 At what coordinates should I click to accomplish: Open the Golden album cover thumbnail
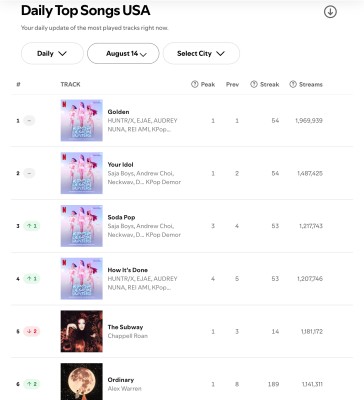[x=82, y=120]
